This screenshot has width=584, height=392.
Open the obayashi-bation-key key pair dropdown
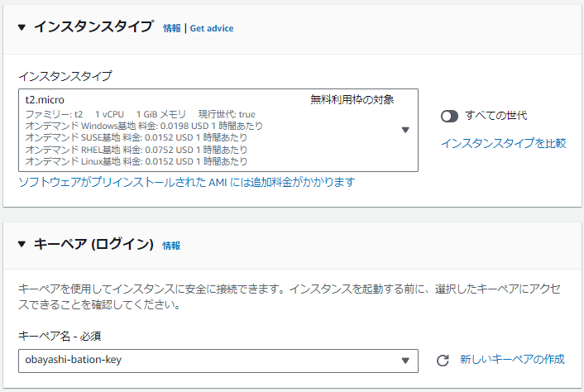pos(218,361)
